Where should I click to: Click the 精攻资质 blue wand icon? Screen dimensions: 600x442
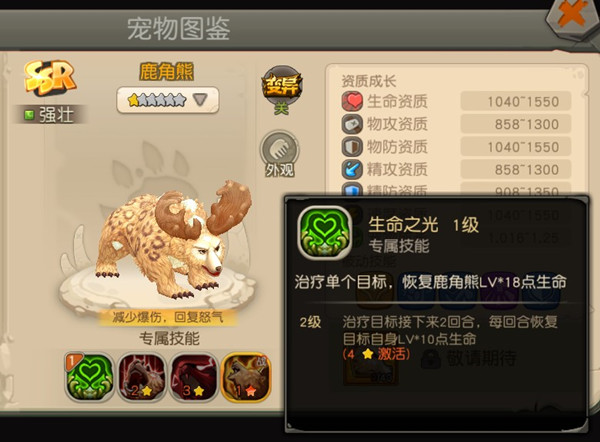pyautogui.click(x=352, y=169)
